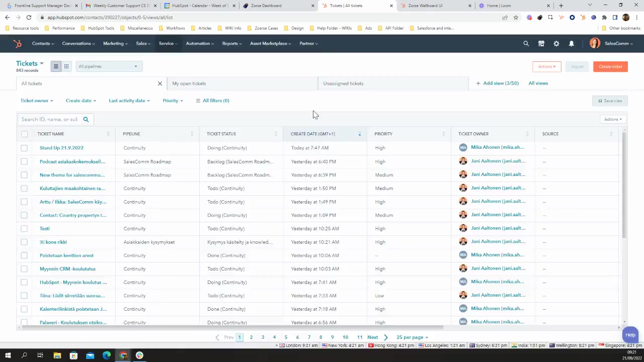Check the Stand Up 21.9.2022 ticket
The height and width of the screenshot is (362, 644).
(x=24, y=148)
